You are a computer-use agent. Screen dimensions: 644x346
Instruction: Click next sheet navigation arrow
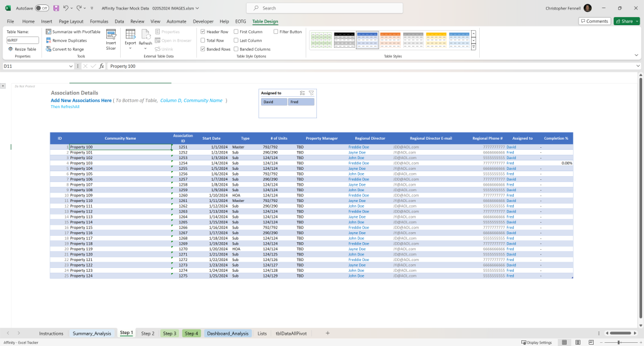pos(18,333)
